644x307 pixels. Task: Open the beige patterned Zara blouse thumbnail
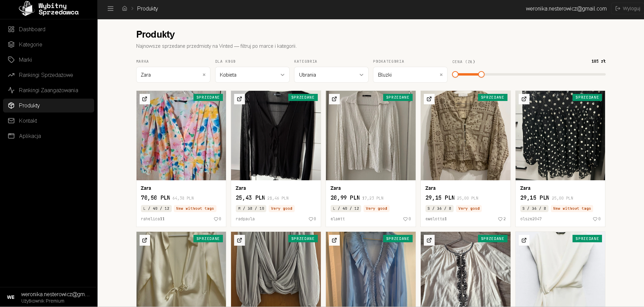(x=465, y=136)
